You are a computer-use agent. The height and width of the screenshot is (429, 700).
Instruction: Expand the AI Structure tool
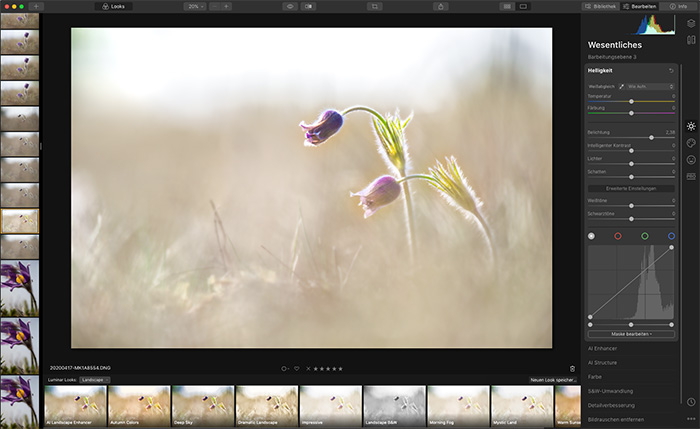point(602,363)
